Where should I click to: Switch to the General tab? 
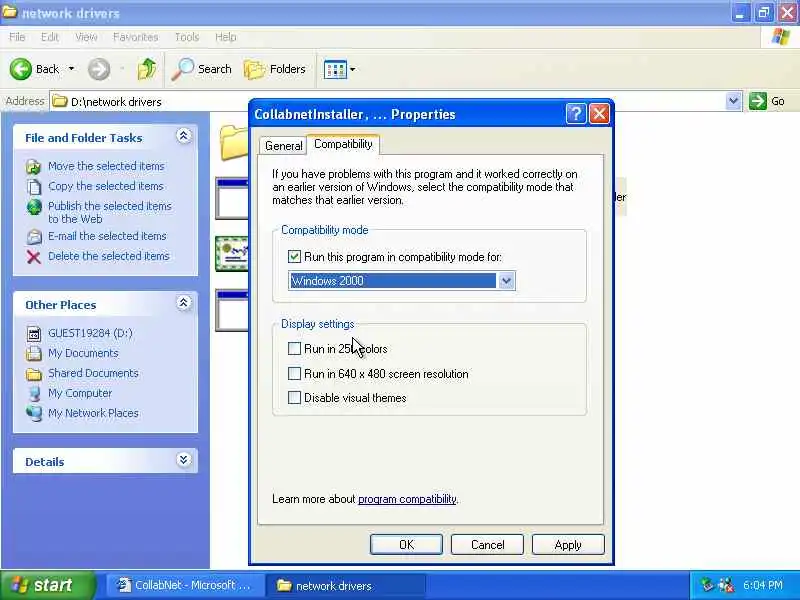(x=283, y=146)
